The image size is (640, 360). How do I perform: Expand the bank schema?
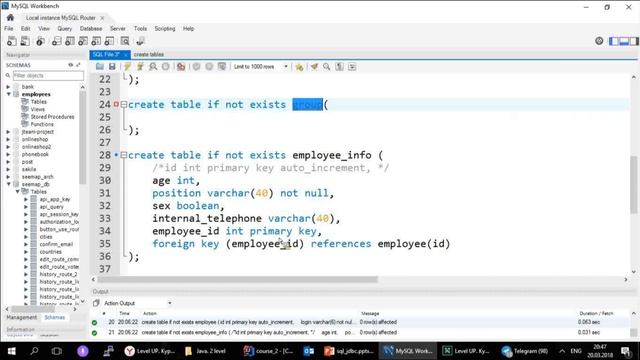click(x=8, y=87)
